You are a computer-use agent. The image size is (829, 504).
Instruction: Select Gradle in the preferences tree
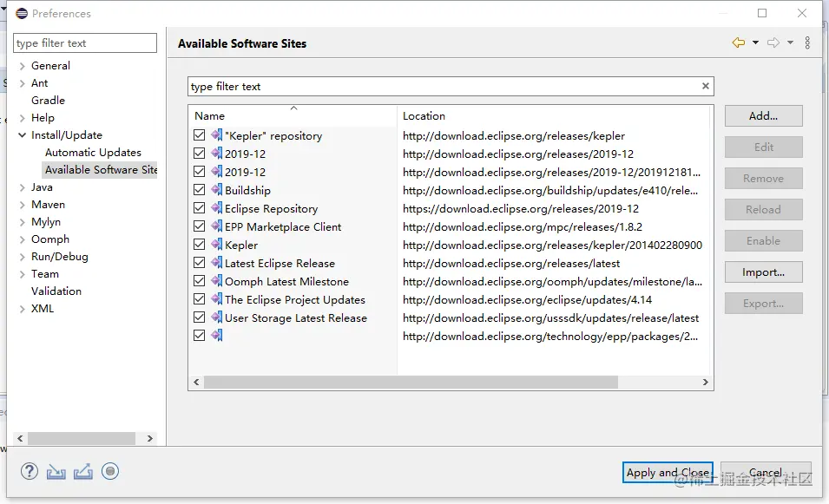coord(48,101)
